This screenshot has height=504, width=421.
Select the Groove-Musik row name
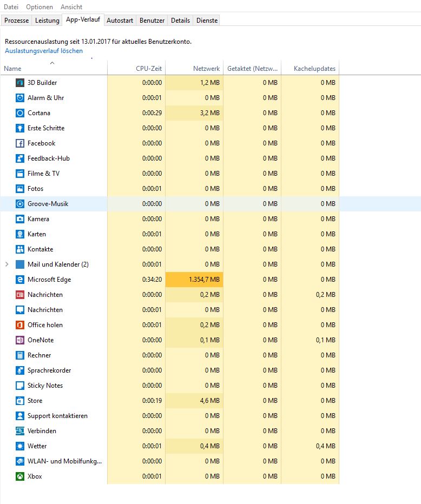pyautogui.click(x=48, y=203)
